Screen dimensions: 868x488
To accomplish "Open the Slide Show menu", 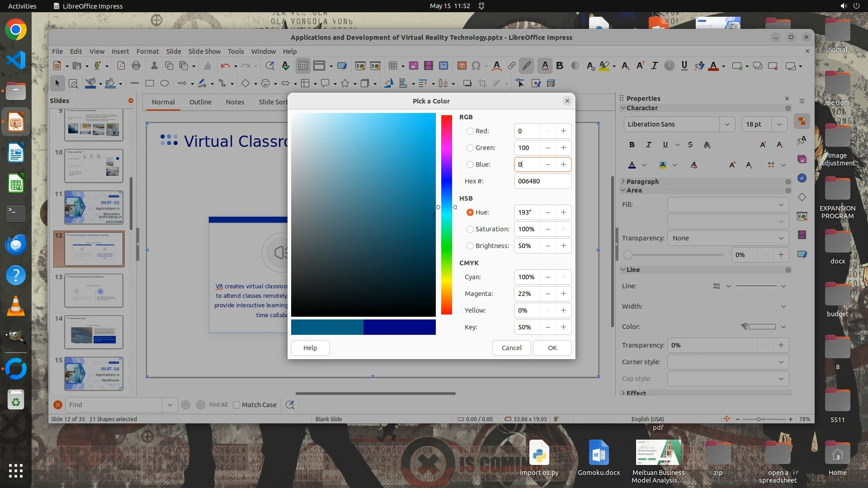I will [x=204, y=51].
